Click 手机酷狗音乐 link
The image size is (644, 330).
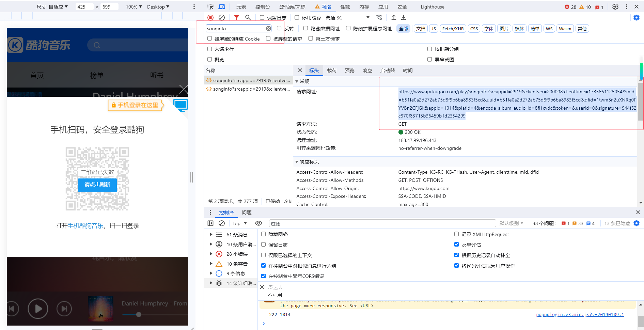pos(86,225)
